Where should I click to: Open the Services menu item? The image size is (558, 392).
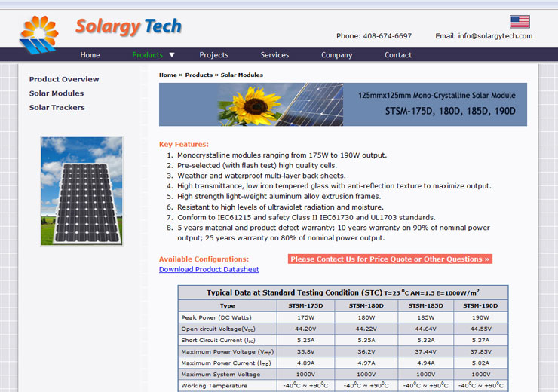(x=274, y=55)
